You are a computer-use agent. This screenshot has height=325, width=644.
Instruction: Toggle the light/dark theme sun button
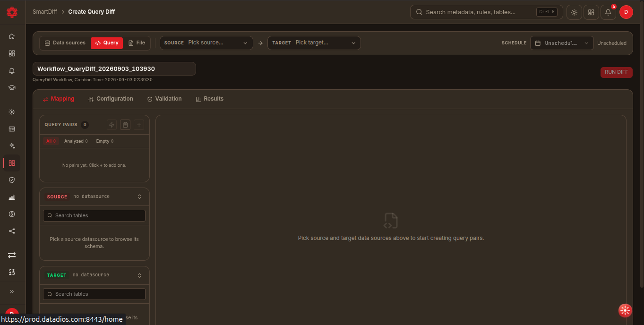point(574,12)
